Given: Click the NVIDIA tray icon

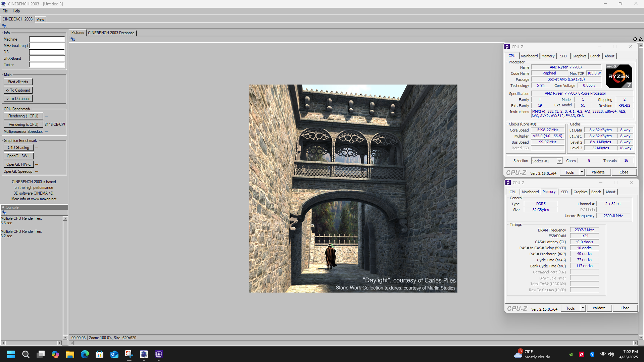Looking at the screenshot, I should pyautogui.click(x=571, y=354).
